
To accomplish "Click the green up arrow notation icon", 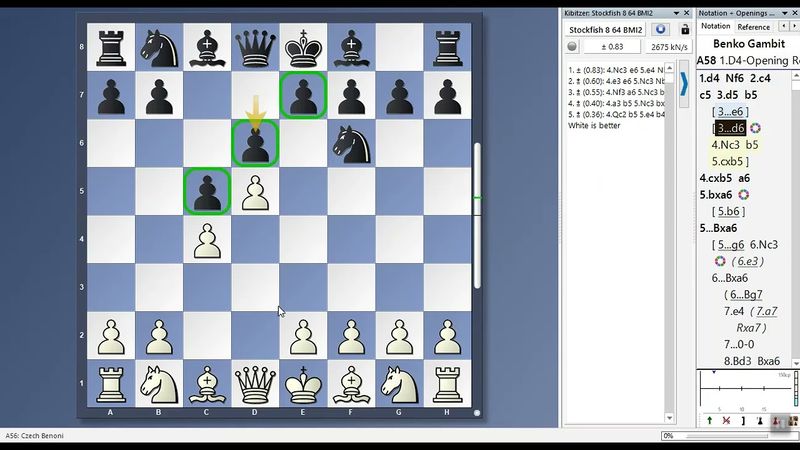I will (709, 422).
